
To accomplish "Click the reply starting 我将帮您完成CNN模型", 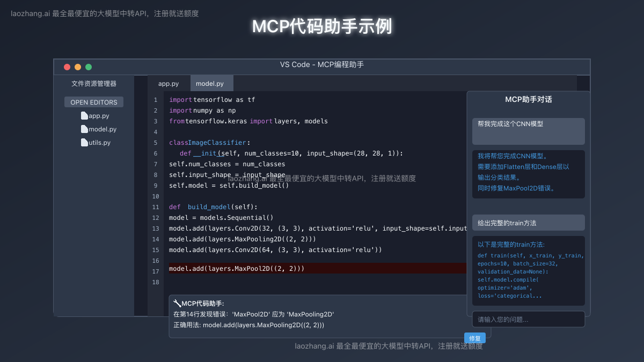I will point(529,174).
